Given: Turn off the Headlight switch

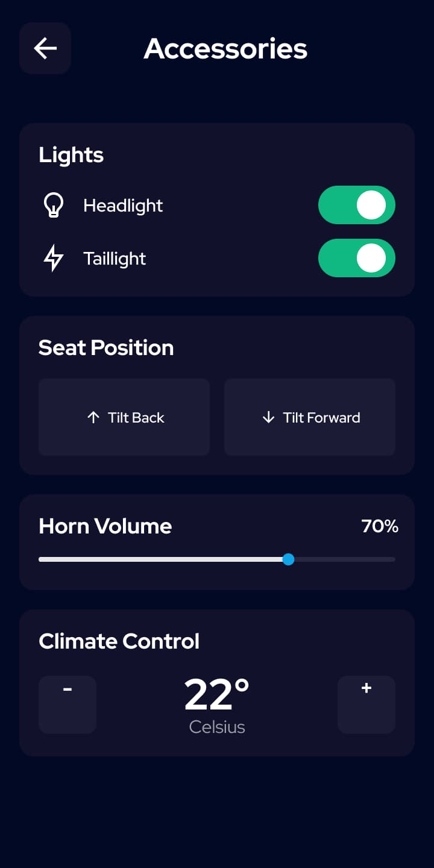Looking at the screenshot, I should coord(357,205).
